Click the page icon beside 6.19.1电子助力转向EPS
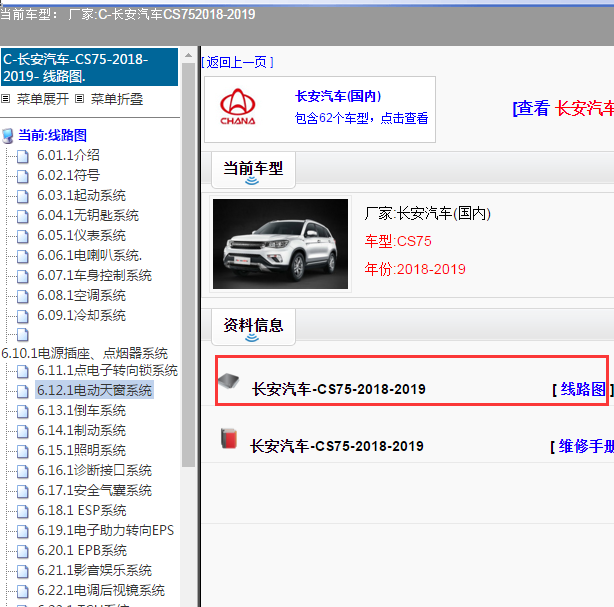This screenshot has width=614, height=607. [x=22, y=531]
